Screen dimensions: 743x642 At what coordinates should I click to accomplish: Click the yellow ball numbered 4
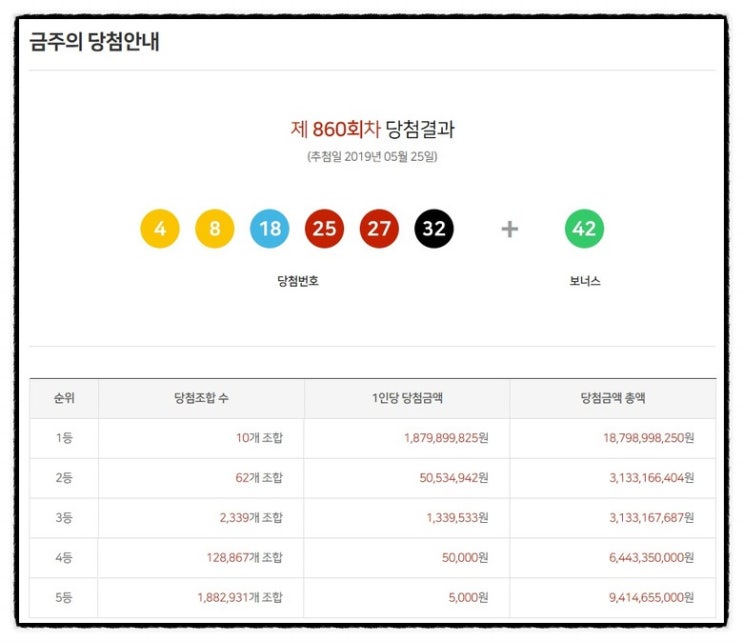(160, 228)
